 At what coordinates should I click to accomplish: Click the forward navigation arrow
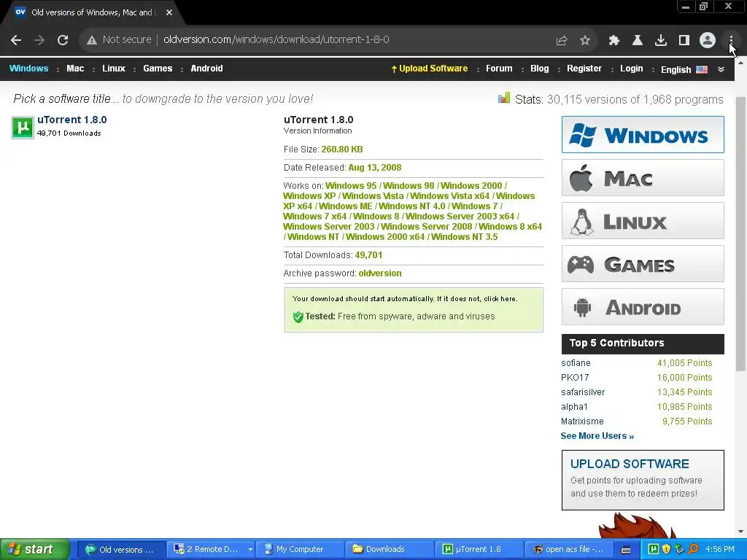[39, 40]
